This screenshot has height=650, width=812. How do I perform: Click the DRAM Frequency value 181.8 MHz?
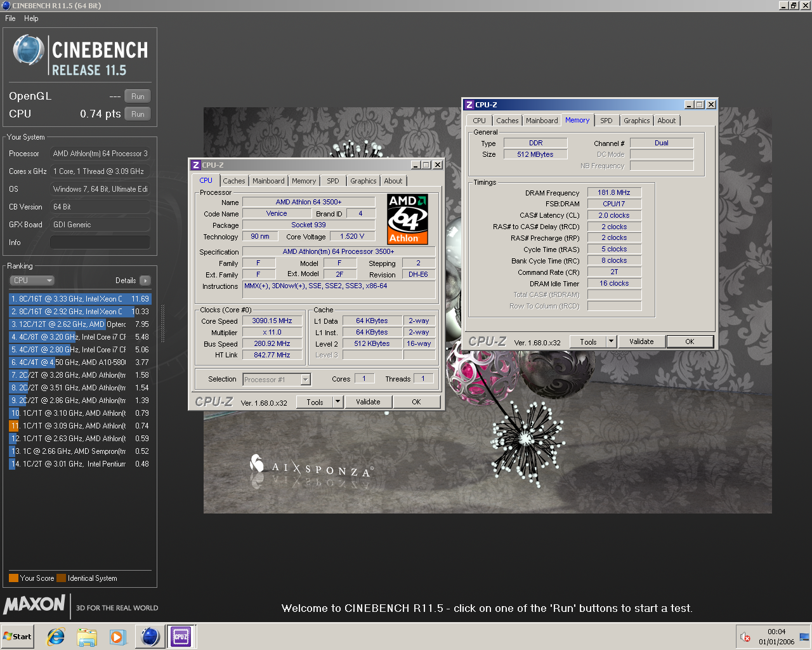[x=614, y=192]
